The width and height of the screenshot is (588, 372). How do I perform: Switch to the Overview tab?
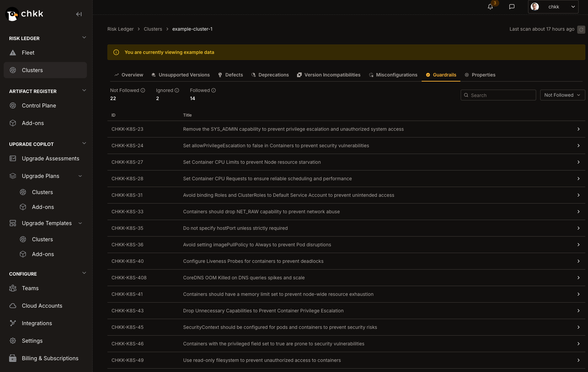click(129, 75)
